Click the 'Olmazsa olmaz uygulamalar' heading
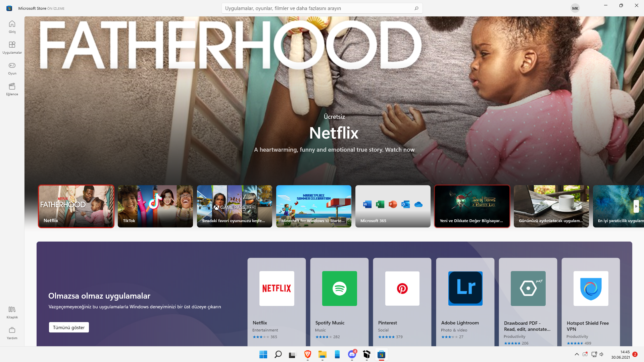 (99, 296)
